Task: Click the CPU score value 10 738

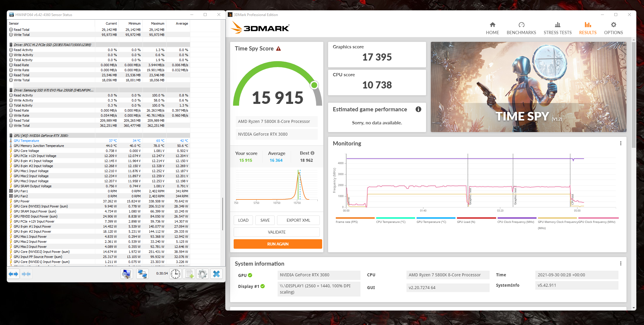Action: click(x=377, y=85)
